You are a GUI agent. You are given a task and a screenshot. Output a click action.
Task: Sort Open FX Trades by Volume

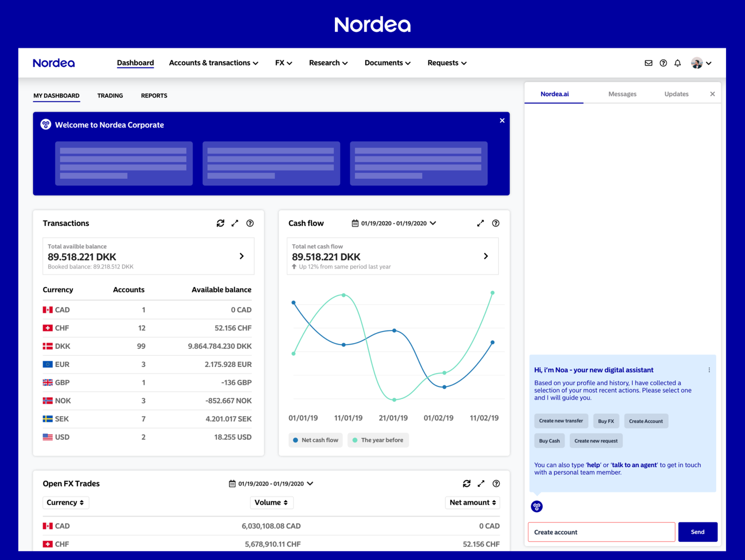(x=272, y=502)
